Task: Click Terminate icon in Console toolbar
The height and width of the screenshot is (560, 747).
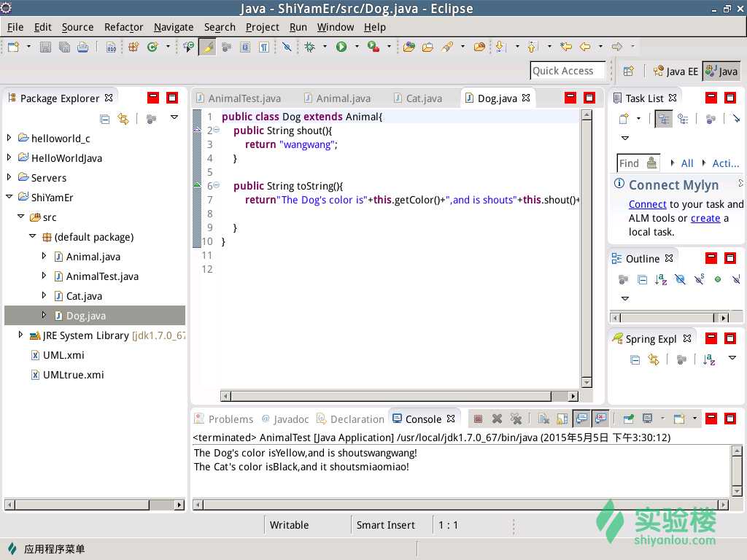Action: (x=478, y=419)
